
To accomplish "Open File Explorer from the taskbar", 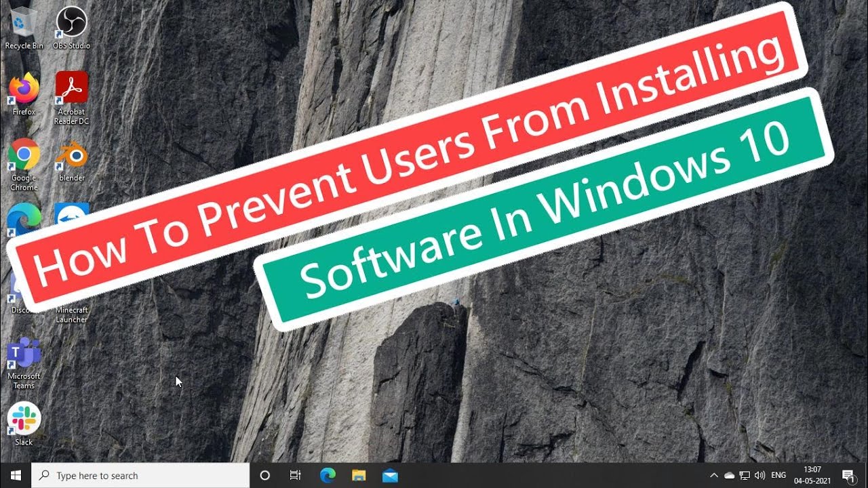I will [x=359, y=475].
